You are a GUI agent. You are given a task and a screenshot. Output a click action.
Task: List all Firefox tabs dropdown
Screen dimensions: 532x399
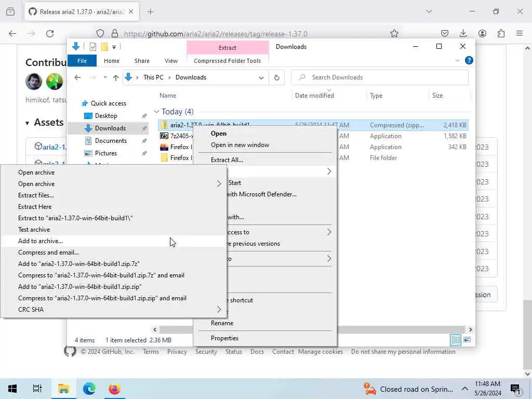coord(429,11)
